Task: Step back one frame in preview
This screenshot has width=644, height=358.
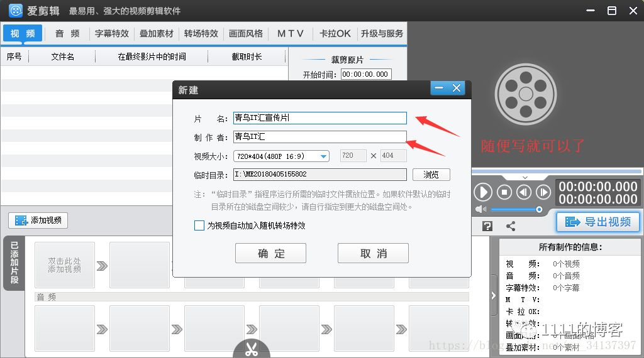Action: point(524,192)
